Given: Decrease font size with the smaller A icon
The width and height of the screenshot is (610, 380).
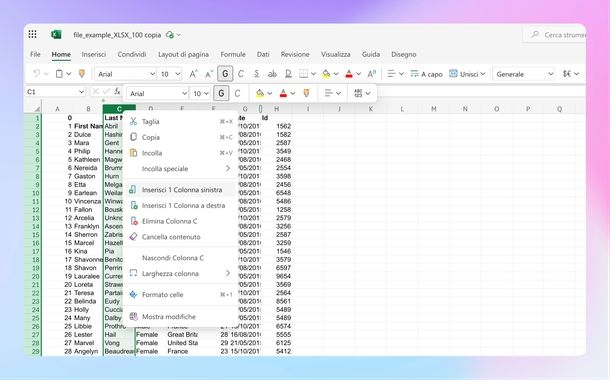Looking at the screenshot, I should [209, 74].
